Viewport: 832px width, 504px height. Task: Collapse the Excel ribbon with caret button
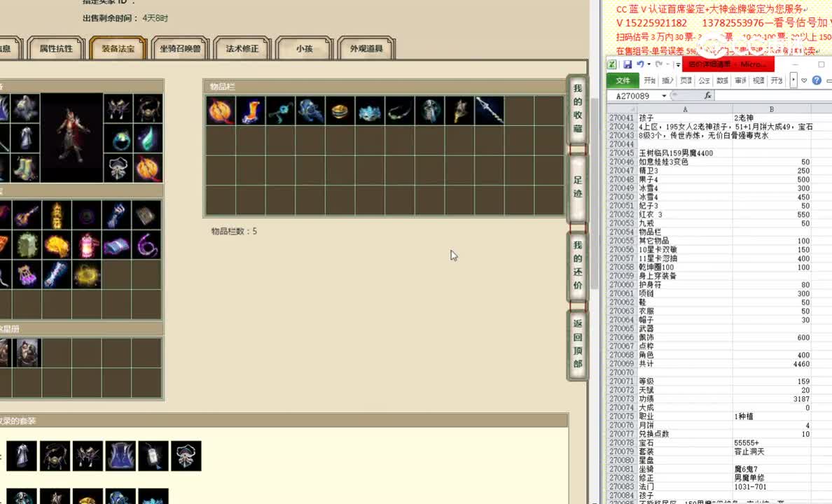(805, 80)
